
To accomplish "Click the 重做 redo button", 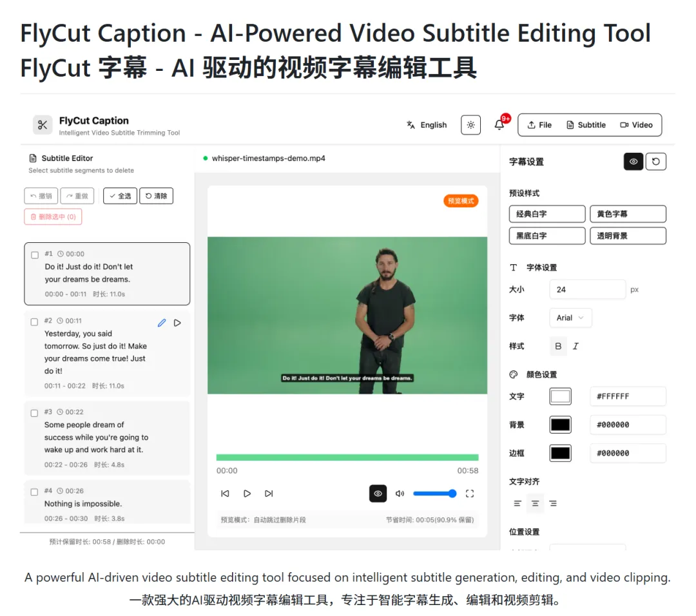I will (77, 196).
